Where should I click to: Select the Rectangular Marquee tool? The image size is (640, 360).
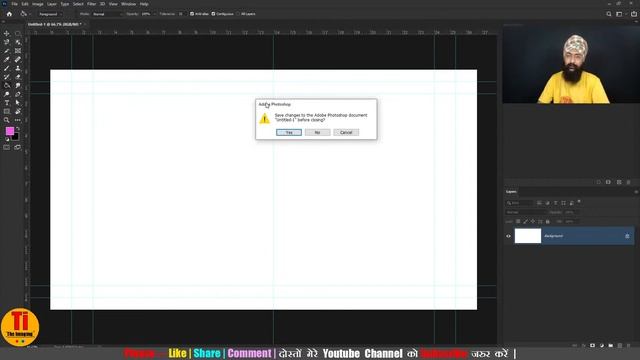[x=18, y=33]
